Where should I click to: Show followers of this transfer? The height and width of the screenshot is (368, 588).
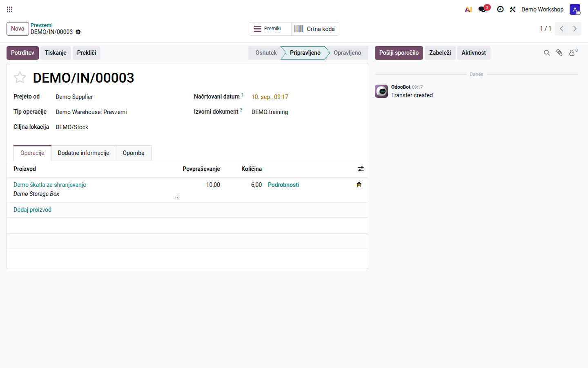pyautogui.click(x=573, y=52)
